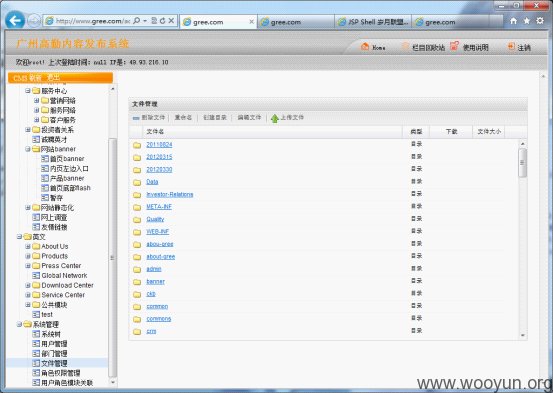Click the folder icon beside 20110824
Screen dimensions: 553x393
(137, 145)
